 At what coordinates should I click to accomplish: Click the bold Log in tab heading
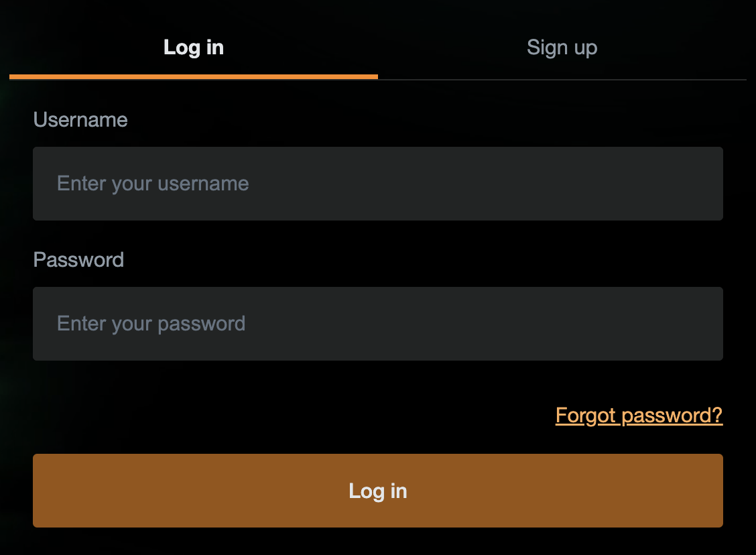click(x=194, y=48)
